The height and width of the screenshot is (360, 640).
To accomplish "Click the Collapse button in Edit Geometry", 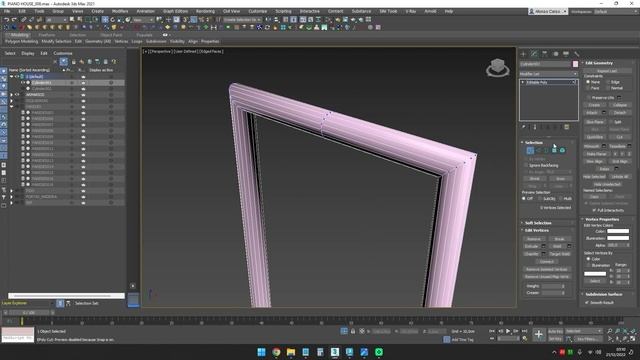I will 620,105.
